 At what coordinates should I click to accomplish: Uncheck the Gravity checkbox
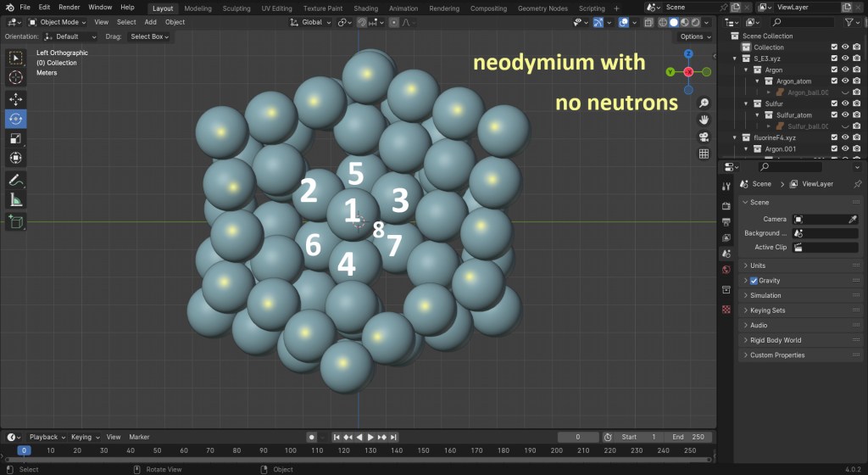tap(754, 281)
